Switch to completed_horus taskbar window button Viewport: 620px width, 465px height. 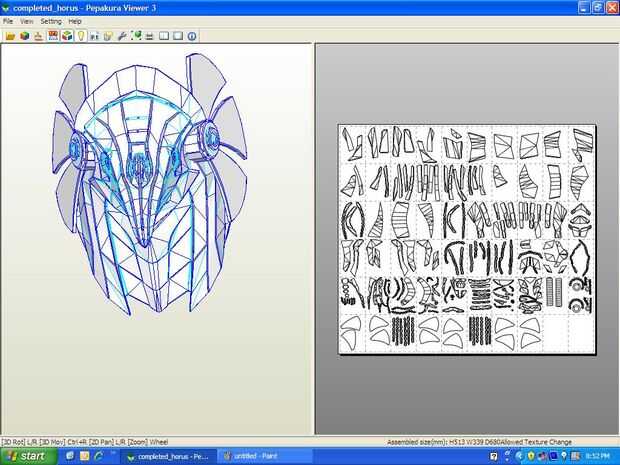point(168,456)
